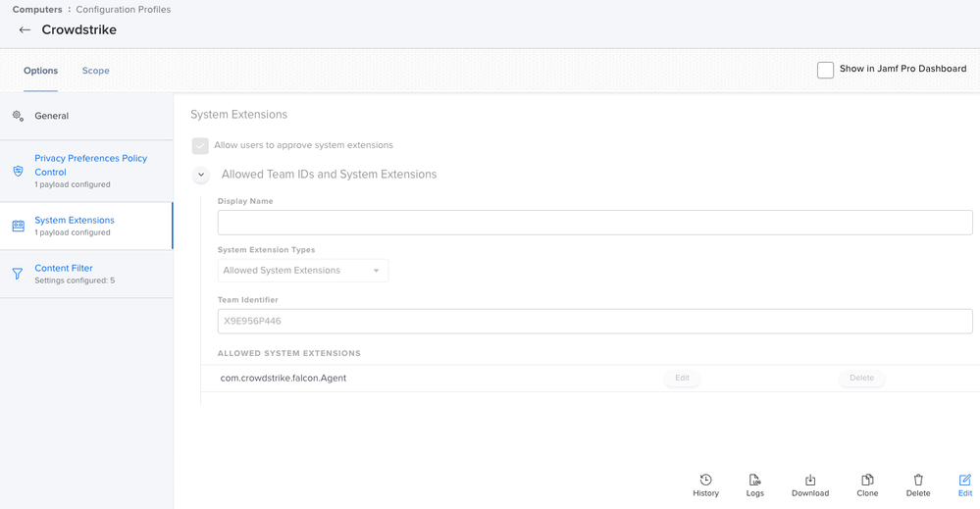The image size is (980, 509).
Task: Toggle Allow users to approve system extensions
Action: 200,145
